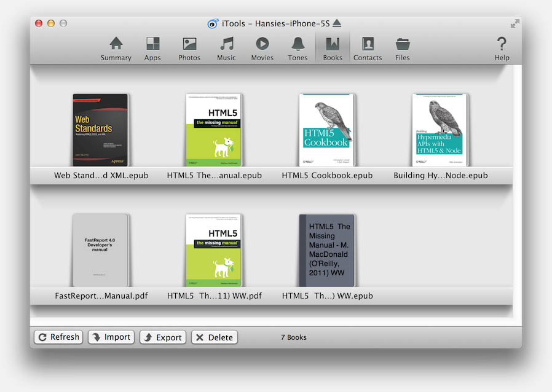The image size is (552, 392).
Task: Click the iTools logo in title bar
Action: pyautogui.click(x=213, y=23)
